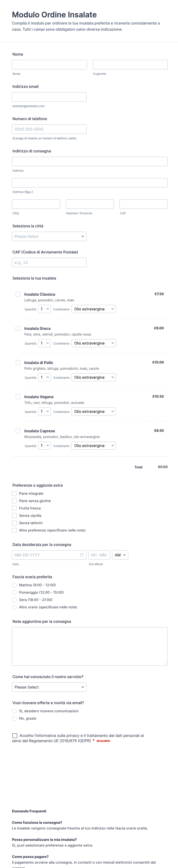Viewport: 178px width, 868px height.
Task: Open the Seleziona la città dropdown
Action: pos(49,236)
